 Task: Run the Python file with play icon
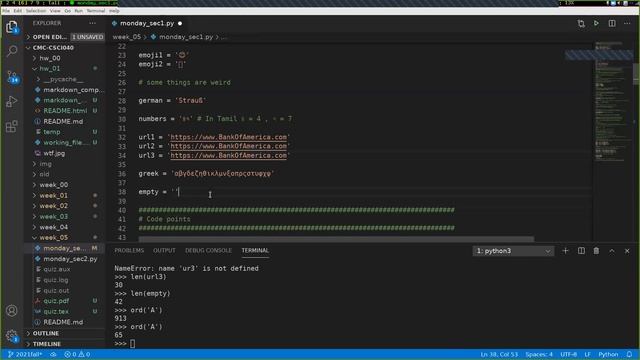596,23
